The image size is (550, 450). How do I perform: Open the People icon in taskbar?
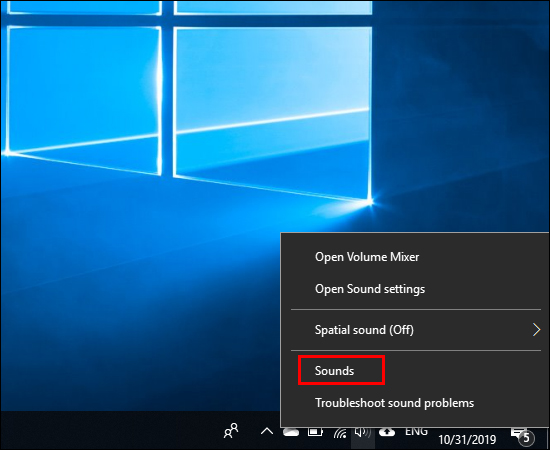[231, 430]
